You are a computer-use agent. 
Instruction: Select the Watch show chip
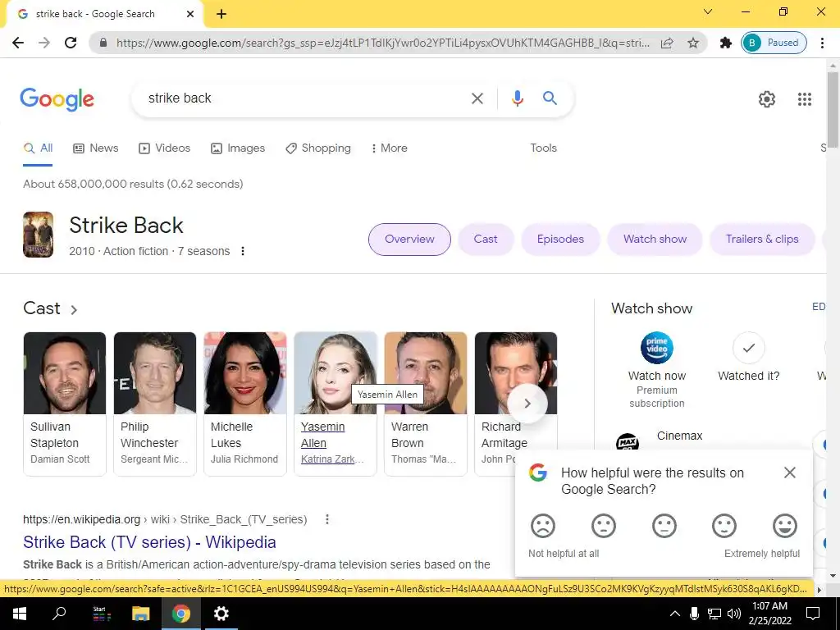click(x=655, y=240)
